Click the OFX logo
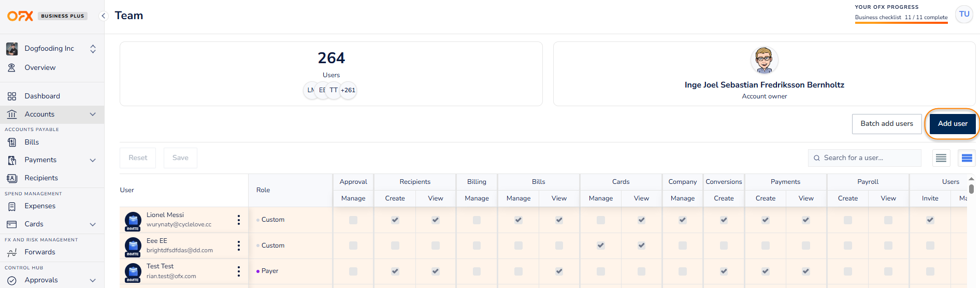The width and height of the screenshot is (980, 288). click(20, 16)
